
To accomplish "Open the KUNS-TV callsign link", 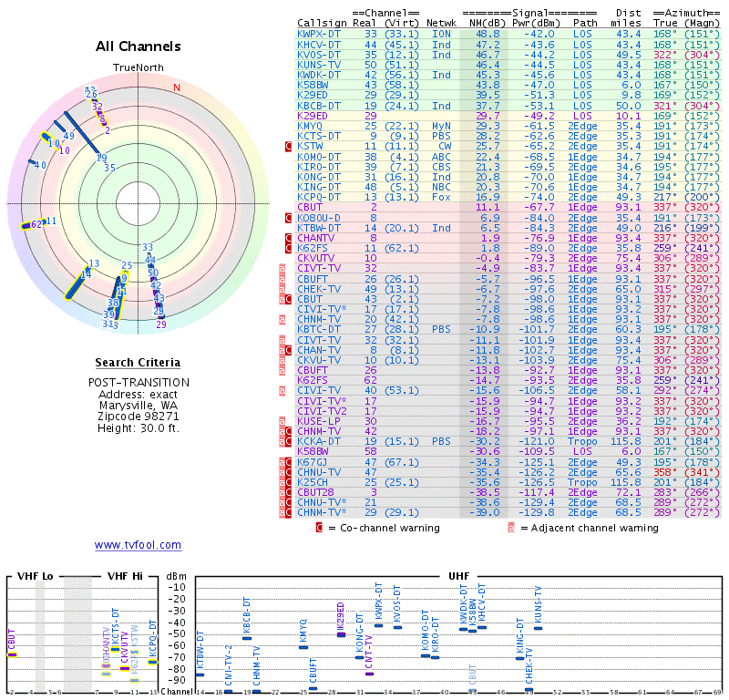I will tap(319, 65).
